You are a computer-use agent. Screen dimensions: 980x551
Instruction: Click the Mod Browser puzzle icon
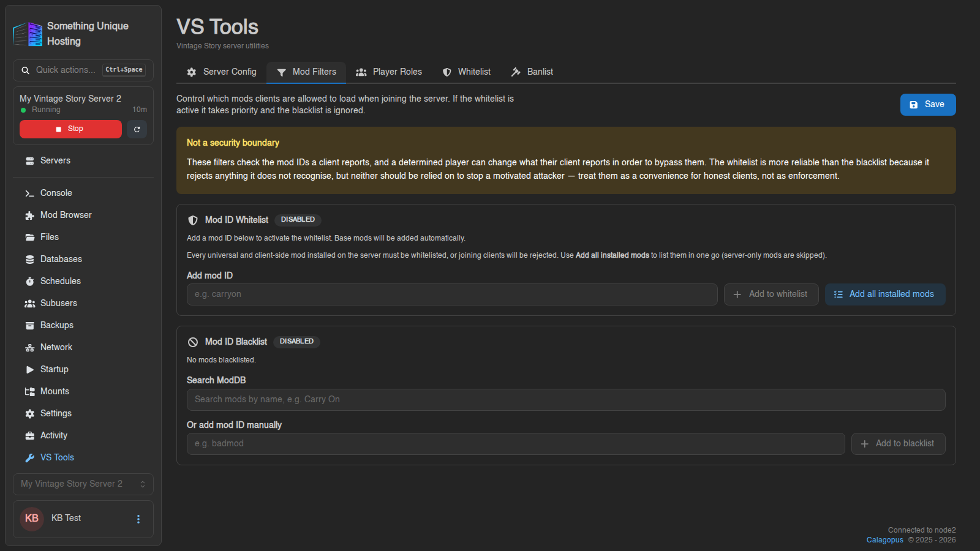point(29,216)
